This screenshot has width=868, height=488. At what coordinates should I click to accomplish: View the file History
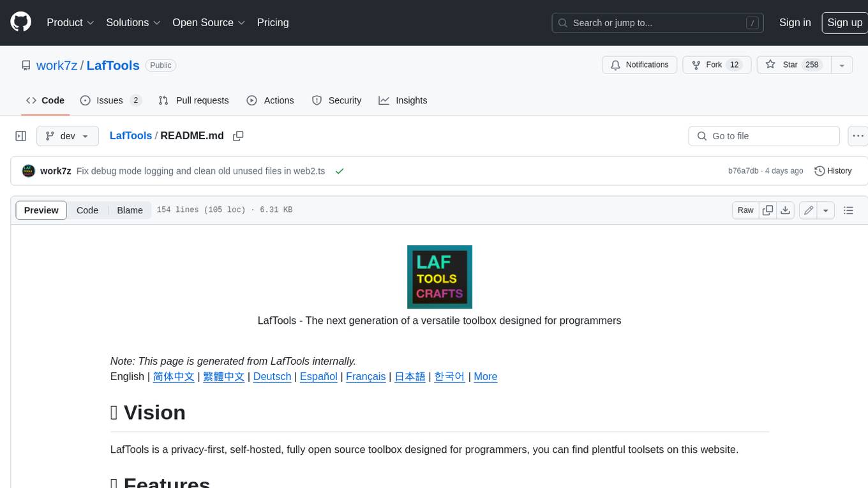(x=833, y=171)
